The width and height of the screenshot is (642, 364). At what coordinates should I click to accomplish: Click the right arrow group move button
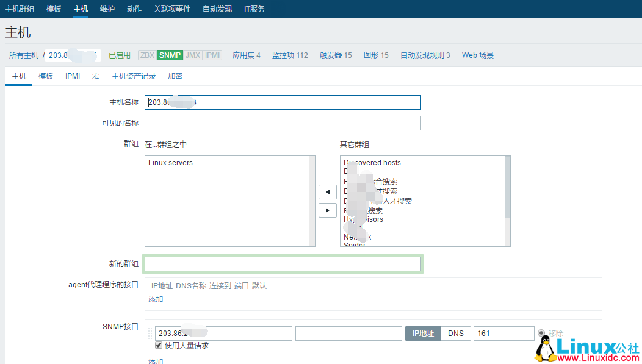click(x=328, y=210)
